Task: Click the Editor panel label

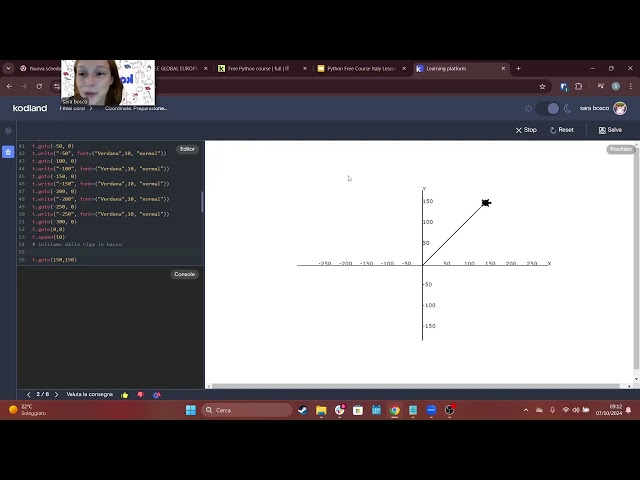Action: (187, 149)
